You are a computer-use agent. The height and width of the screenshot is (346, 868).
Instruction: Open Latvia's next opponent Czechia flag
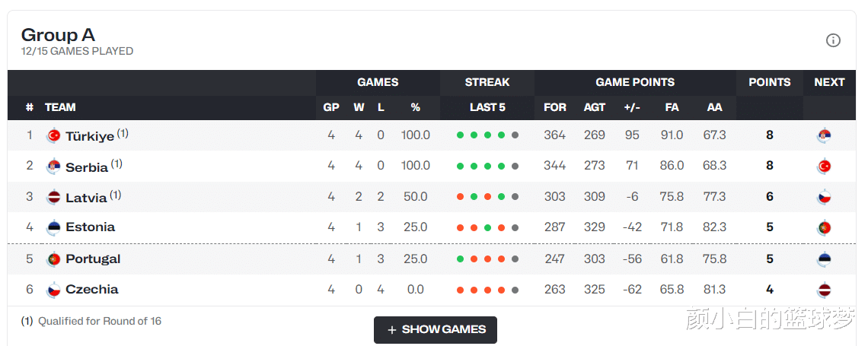tap(825, 197)
